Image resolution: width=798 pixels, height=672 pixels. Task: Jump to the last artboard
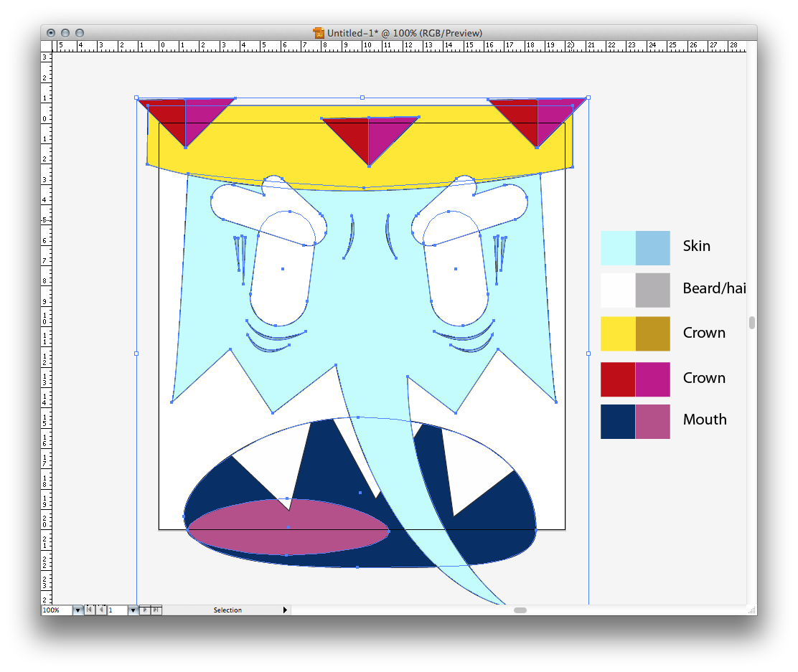click(156, 610)
